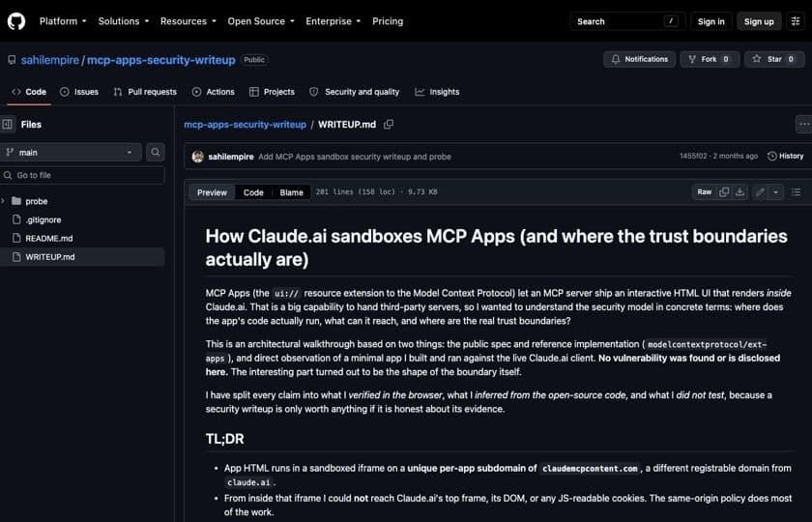
Task: Click the file search magnifier icon
Action: 156,153
